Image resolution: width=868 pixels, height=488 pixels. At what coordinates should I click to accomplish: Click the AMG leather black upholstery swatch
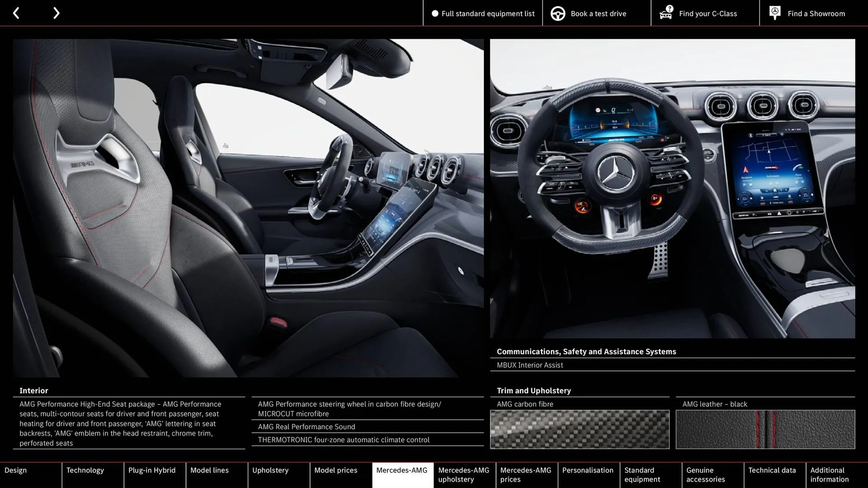tap(765, 429)
